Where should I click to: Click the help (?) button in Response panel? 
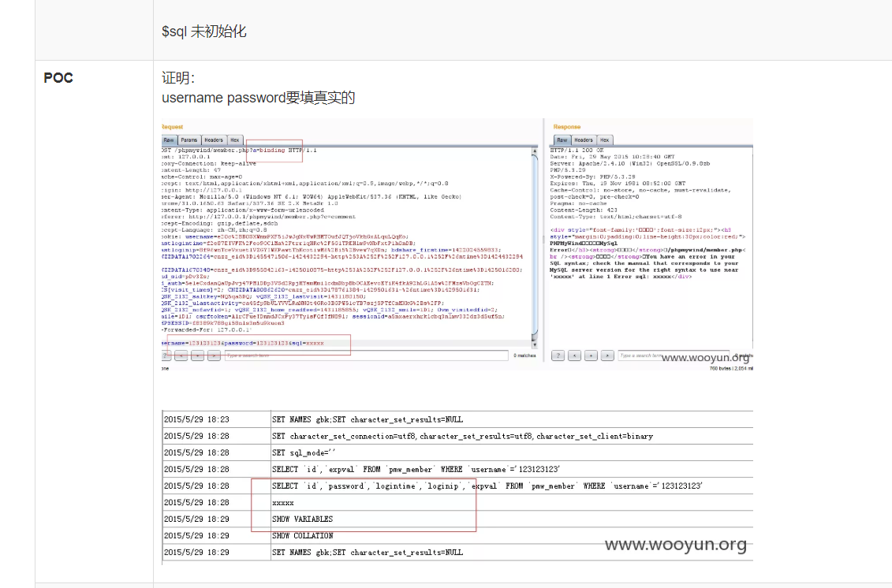point(558,356)
